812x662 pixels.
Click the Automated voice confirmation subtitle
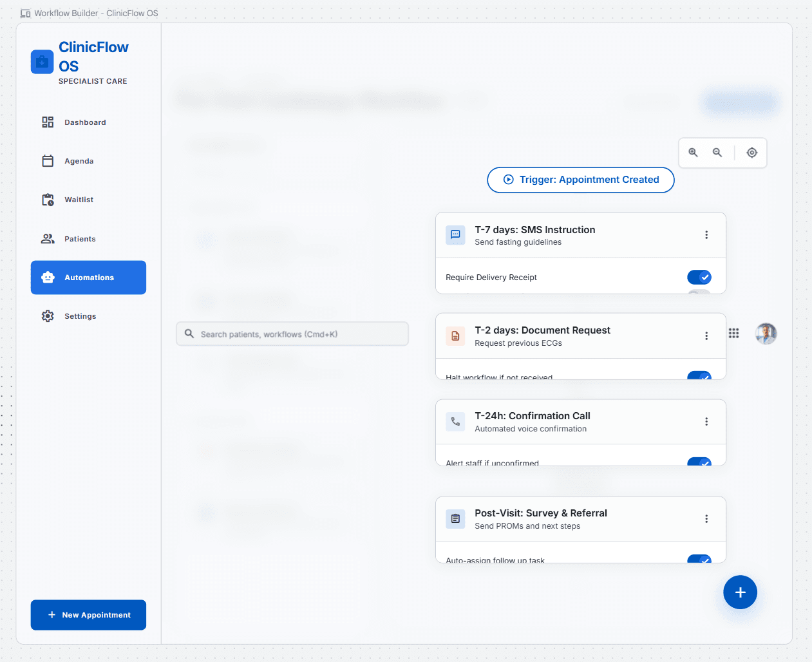click(531, 429)
